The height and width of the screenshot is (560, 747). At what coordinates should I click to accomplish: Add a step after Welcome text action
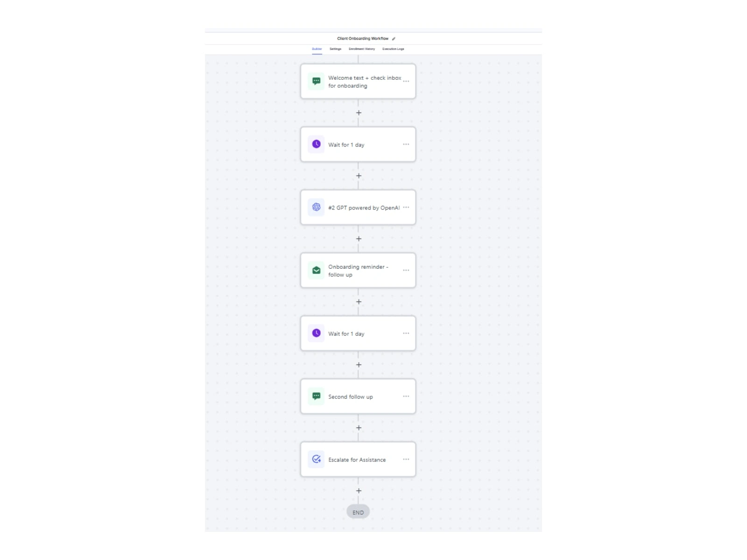point(359,113)
